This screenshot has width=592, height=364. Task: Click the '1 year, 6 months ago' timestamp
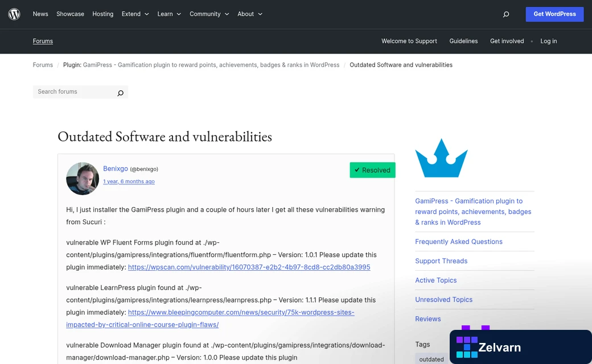tap(129, 181)
